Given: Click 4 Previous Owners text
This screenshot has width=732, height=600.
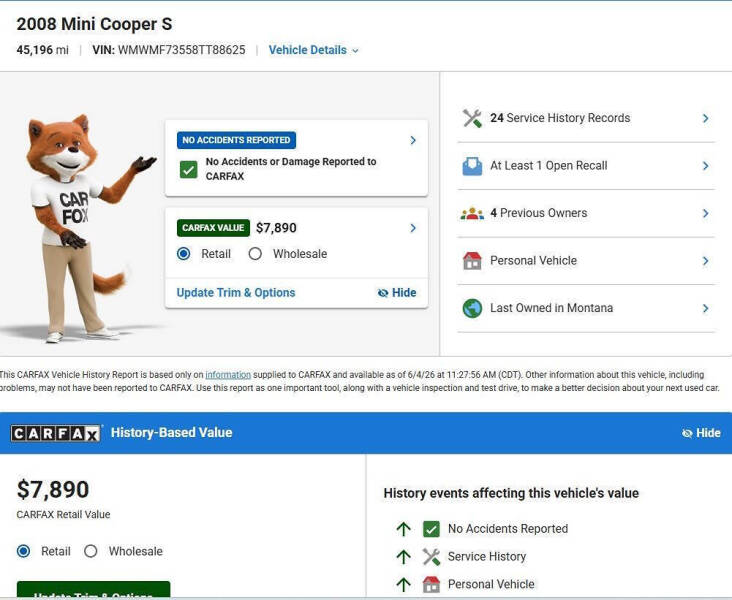Looking at the screenshot, I should pos(539,213).
